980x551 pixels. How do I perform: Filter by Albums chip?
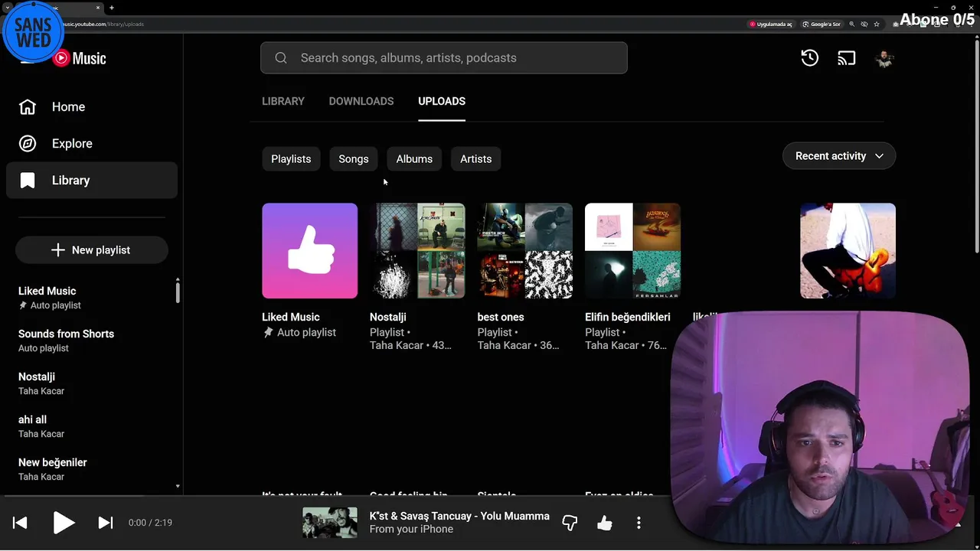pos(414,159)
